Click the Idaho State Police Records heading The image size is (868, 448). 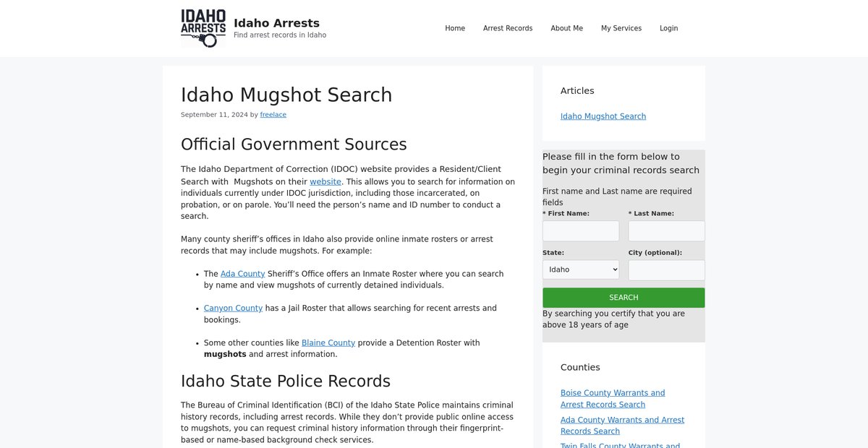point(286,381)
